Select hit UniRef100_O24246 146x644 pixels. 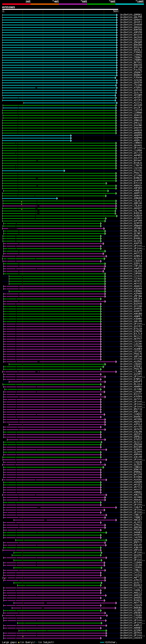(131, 80)
